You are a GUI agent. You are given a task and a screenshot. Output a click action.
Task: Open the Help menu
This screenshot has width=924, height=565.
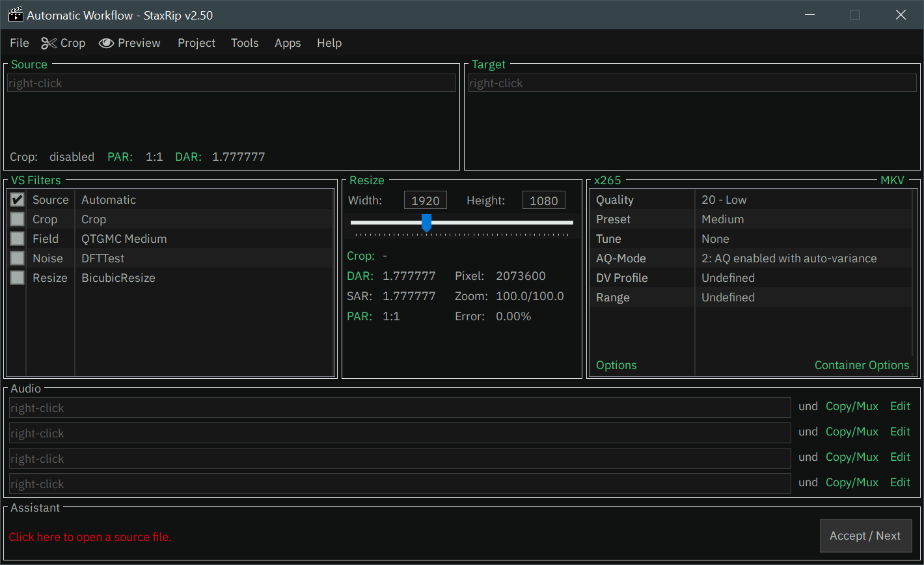pos(329,43)
